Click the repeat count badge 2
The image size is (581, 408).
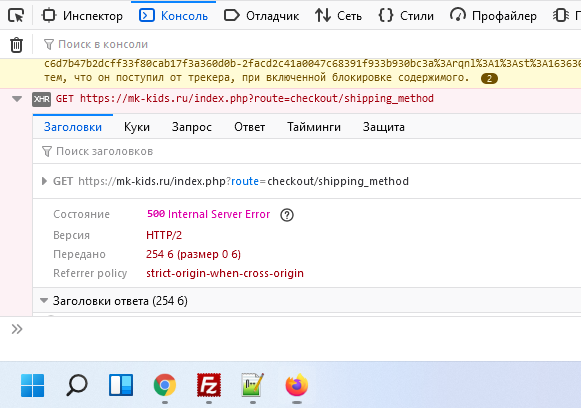click(x=489, y=79)
